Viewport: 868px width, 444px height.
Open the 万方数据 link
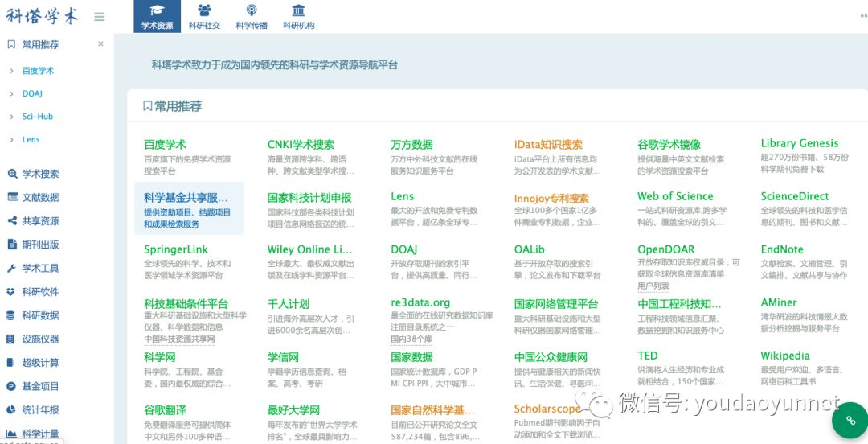(411, 145)
